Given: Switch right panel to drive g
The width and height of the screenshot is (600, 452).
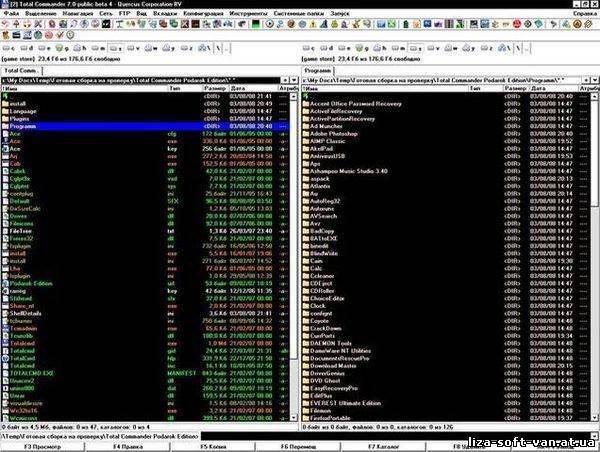Looking at the screenshot, I should tap(362, 48).
